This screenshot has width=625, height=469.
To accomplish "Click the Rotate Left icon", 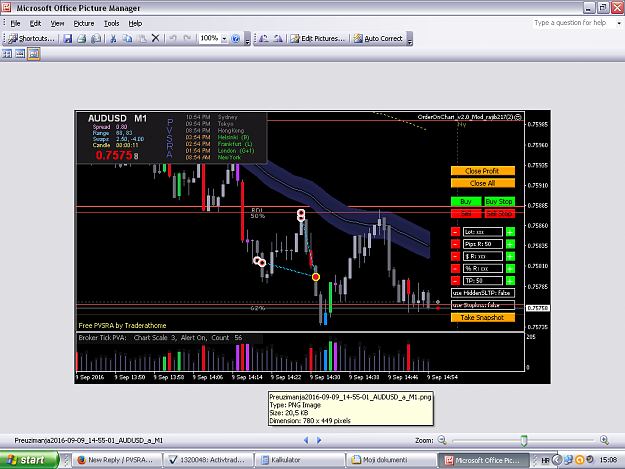I will coord(263,38).
